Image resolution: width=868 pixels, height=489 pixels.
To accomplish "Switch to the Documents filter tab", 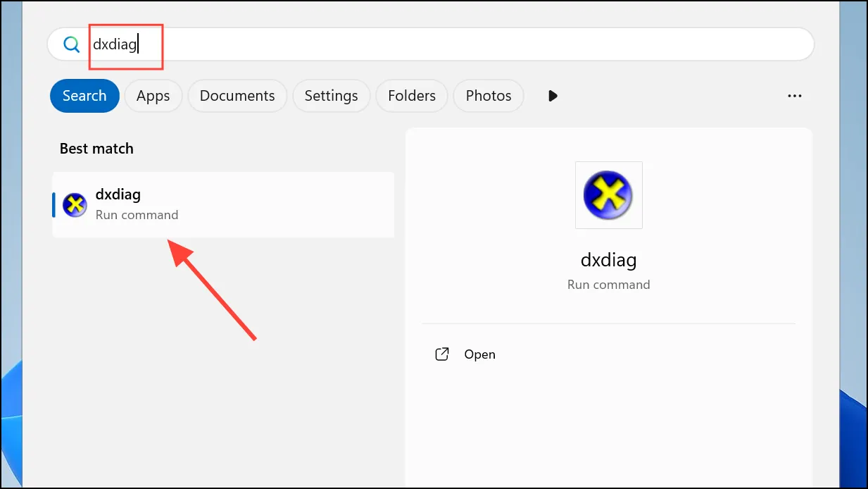I will click(x=237, y=96).
